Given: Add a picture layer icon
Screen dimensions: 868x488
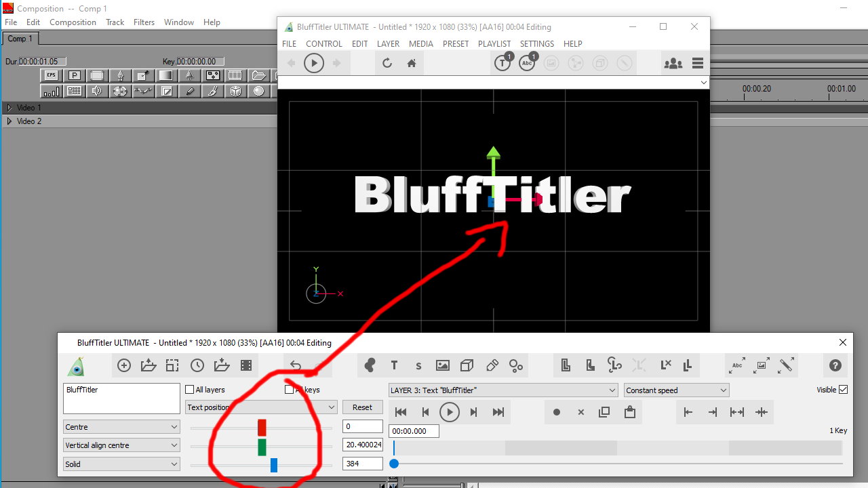Looking at the screenshot, I should pyautogui.click(x=443, y=365).
